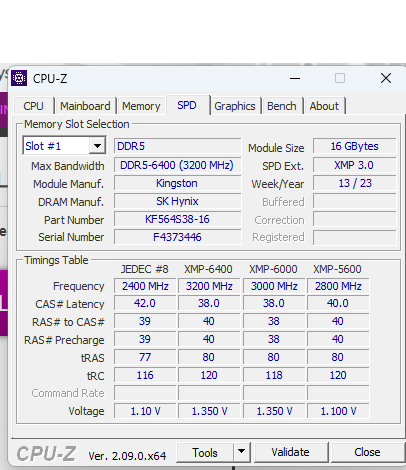Click the XMP-6400 column header
This screenshot has width=406, height=470.
click(208, 269)
